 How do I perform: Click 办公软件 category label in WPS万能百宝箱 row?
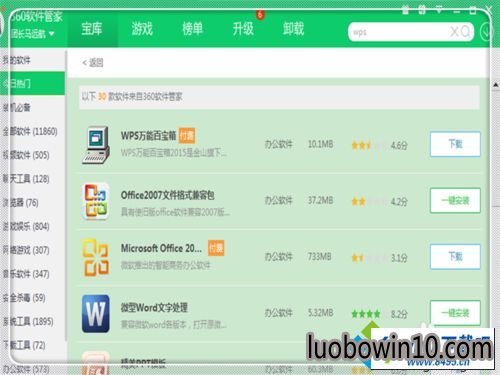click(x=279, y=144)
